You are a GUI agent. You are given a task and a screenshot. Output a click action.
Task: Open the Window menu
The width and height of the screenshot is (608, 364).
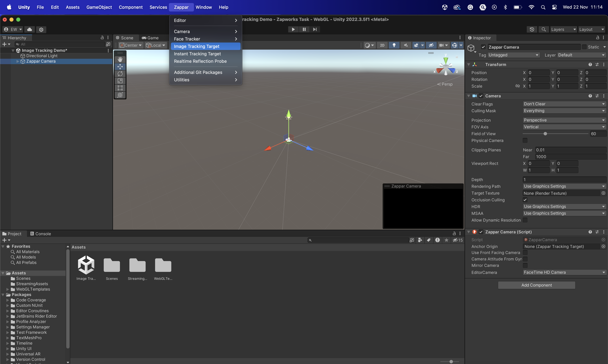click(x=204, y=7)
